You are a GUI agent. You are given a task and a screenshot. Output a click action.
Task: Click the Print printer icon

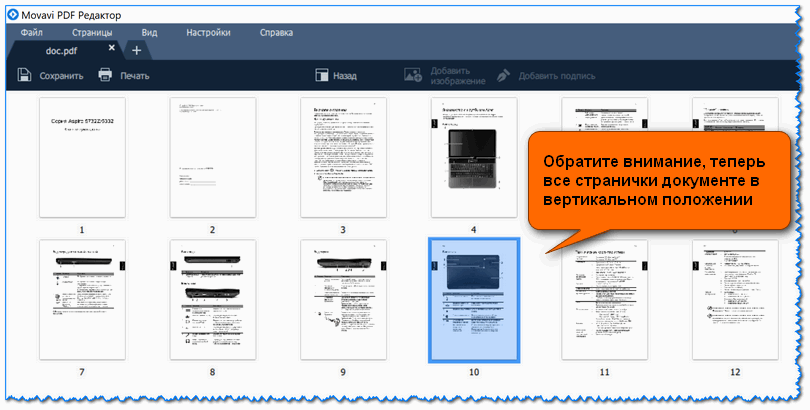coord(105,75)
